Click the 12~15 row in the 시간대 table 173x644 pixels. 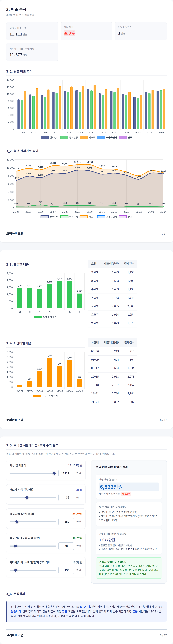point(113,377)
